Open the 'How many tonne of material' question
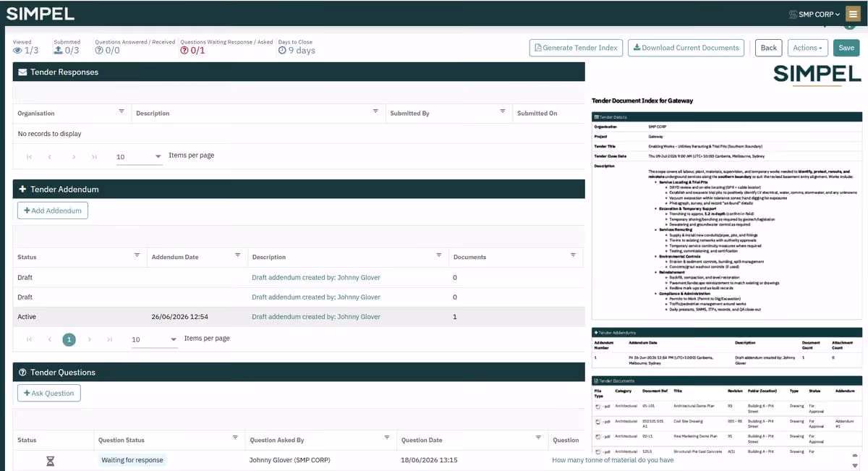The image size is (868, 471). coord(613,460)
